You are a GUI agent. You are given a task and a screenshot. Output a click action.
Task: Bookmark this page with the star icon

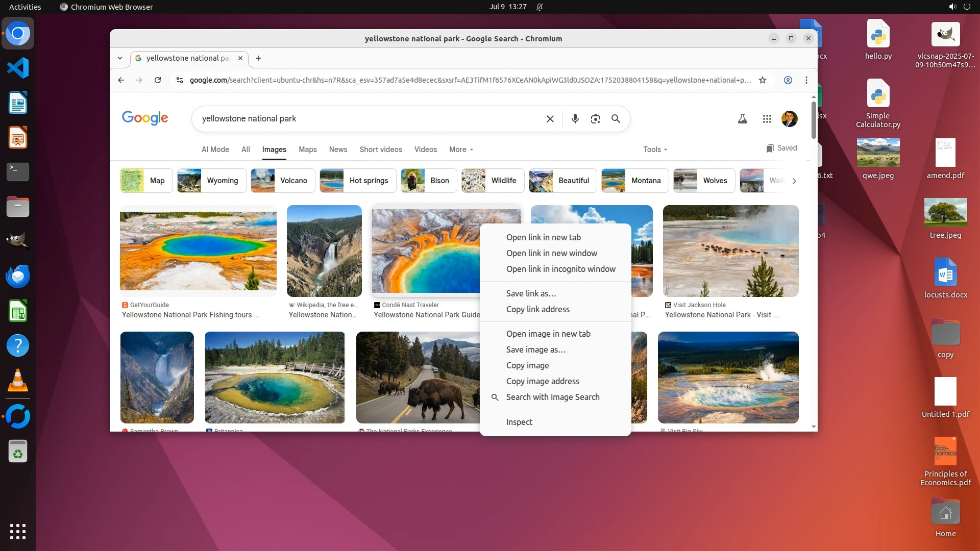pos(763,80)
